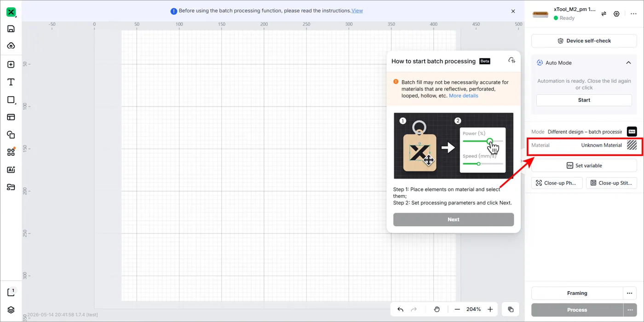Open the Mode batch processing dropdown
The width and height of the screenshot is (644, 322).
584,132
